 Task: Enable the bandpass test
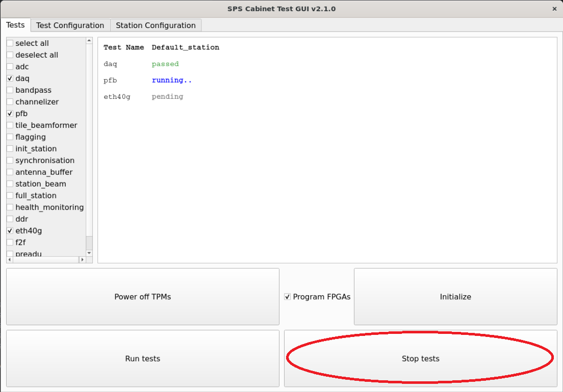[x=10, y=90]
